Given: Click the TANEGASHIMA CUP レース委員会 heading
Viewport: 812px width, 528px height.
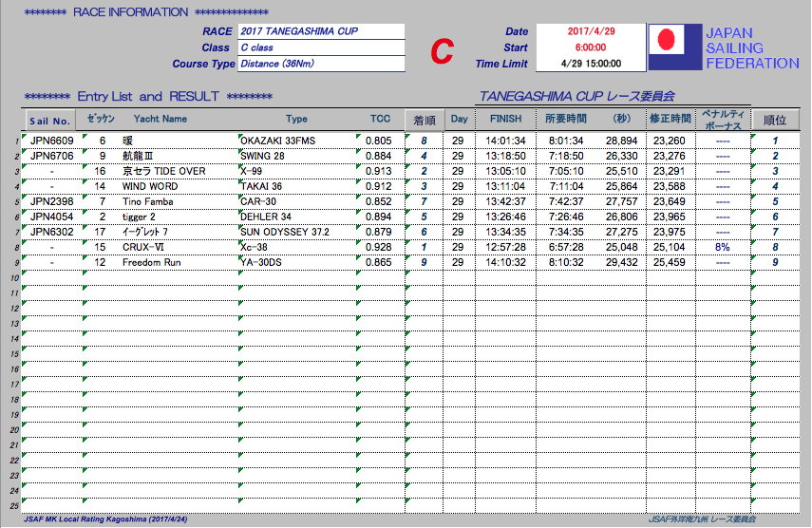Looking at the screenshot, I should 576,96.
